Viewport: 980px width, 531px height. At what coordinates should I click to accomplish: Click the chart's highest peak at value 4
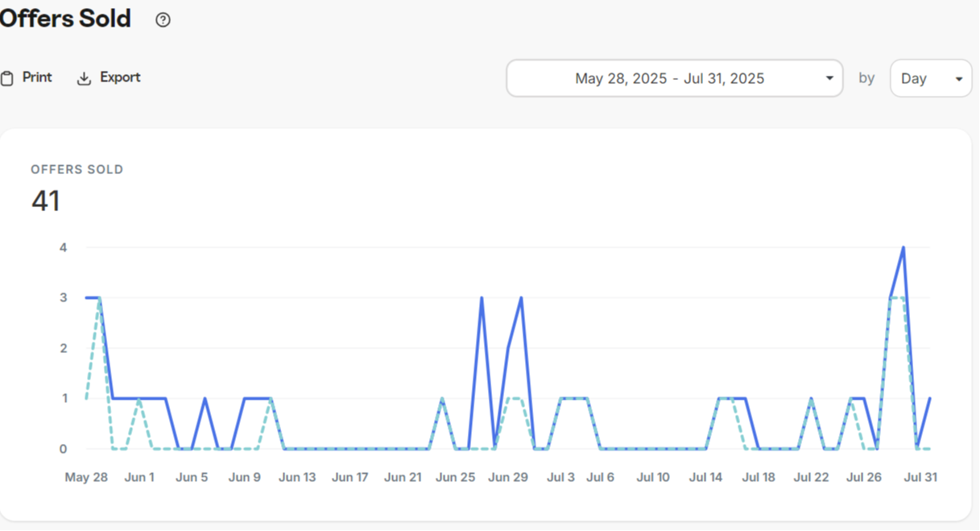click(x=904, y=247)
